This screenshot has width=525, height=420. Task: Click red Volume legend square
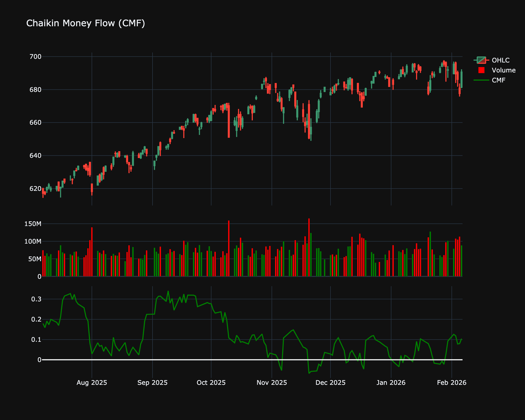coord(481,70)
